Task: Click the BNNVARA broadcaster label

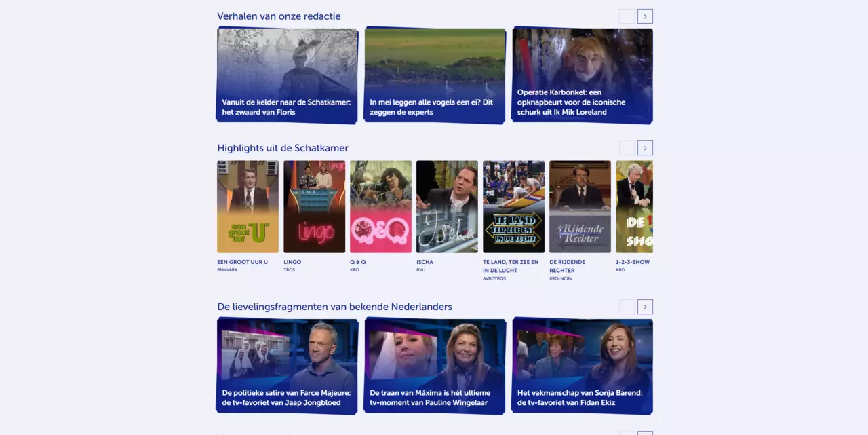Action: coord(227,270)
